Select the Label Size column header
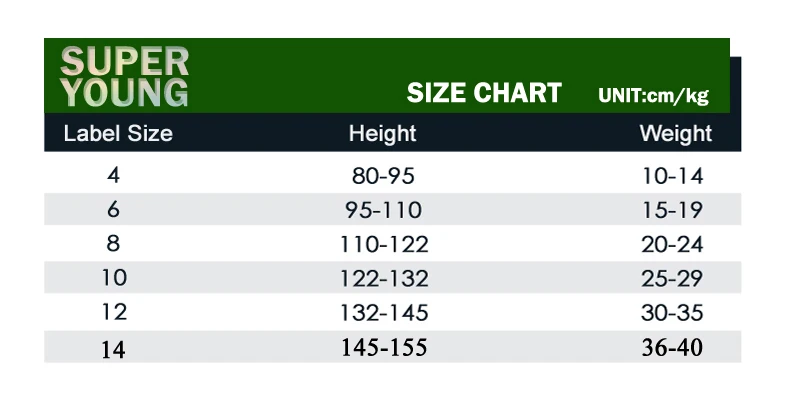The width and height of the screenshot is (792, 404). coord(118,133)
